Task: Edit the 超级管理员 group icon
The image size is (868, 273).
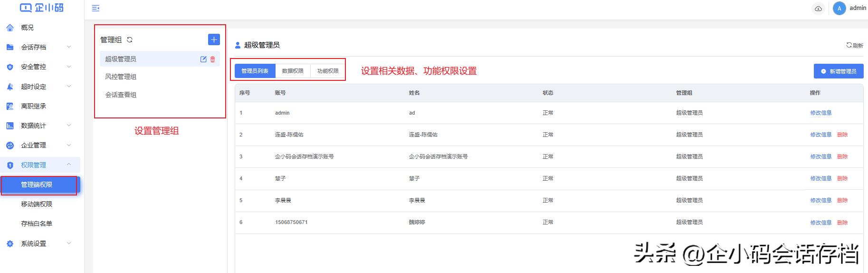Action: point(203,59)
